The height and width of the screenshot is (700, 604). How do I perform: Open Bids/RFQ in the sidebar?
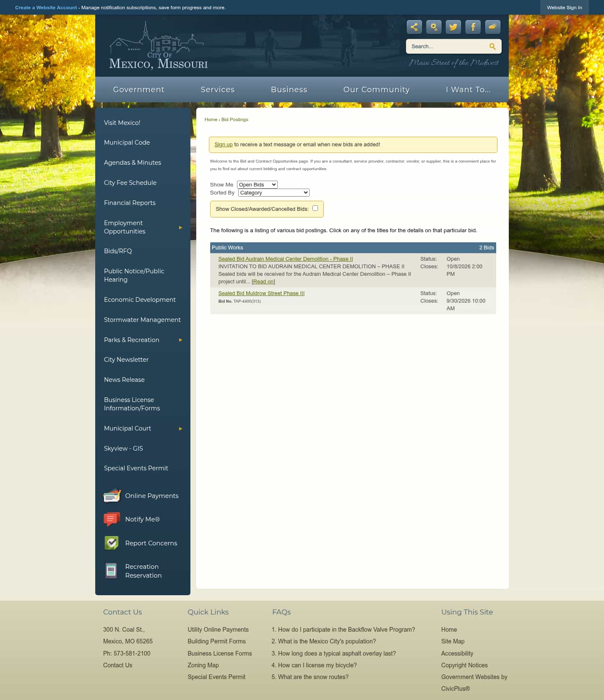coord(118,251)
